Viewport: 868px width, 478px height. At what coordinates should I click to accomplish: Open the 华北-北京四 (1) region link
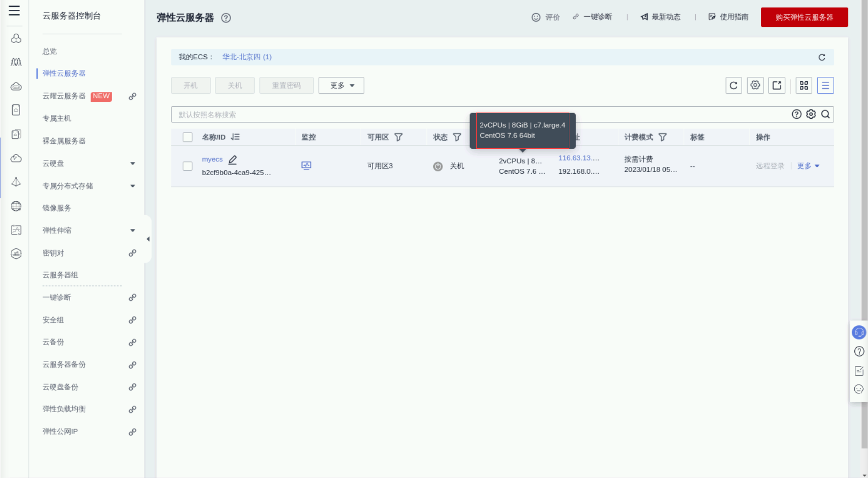pos(247,57)
